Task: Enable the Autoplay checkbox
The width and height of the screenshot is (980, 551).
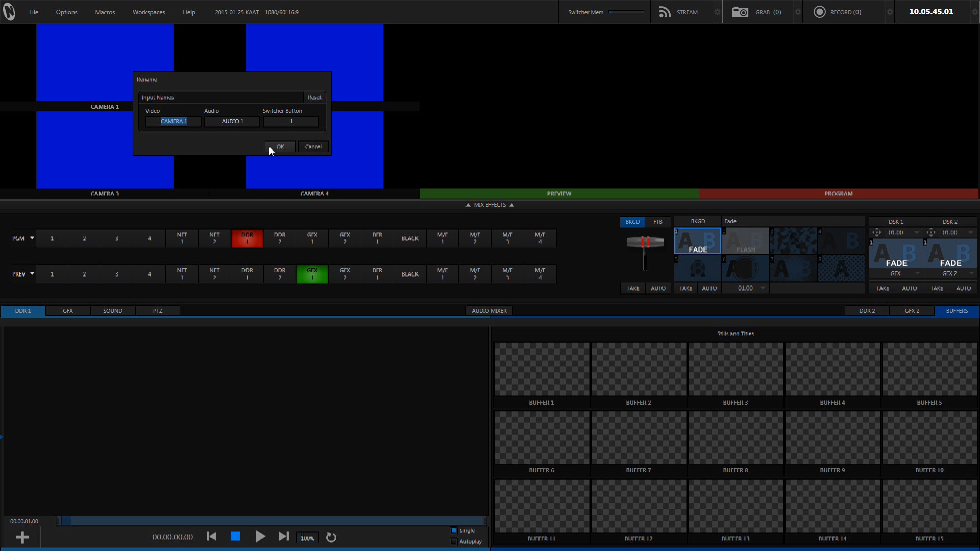Action: point(454,542)
